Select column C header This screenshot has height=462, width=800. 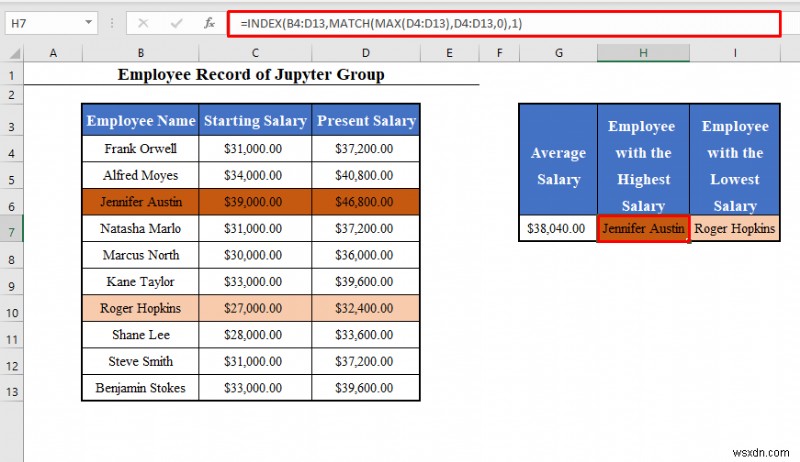point(255,53)
